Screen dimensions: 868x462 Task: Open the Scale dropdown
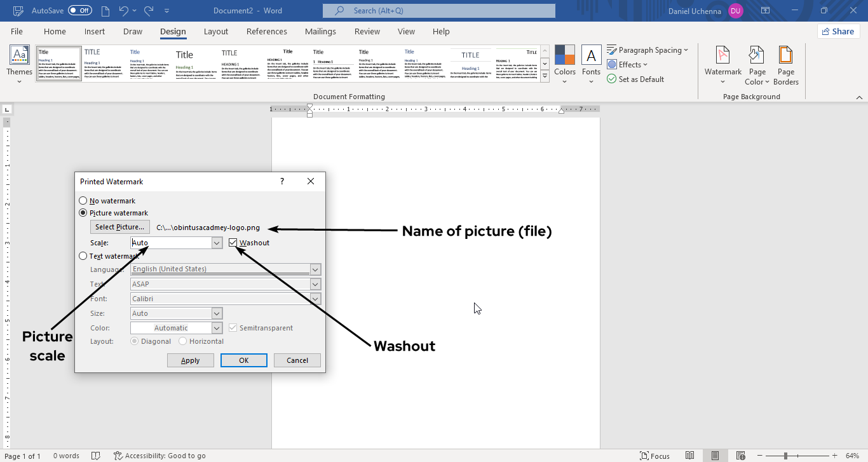click(216, 243)
